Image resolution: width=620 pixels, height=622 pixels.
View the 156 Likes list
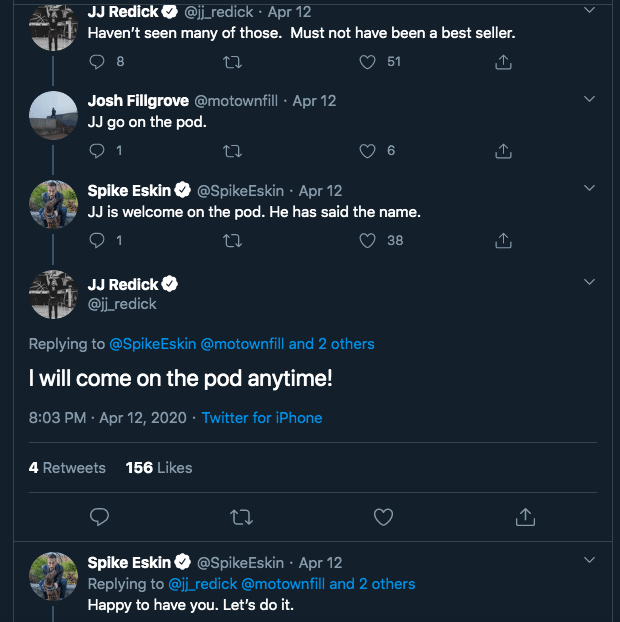coord(159,467)
